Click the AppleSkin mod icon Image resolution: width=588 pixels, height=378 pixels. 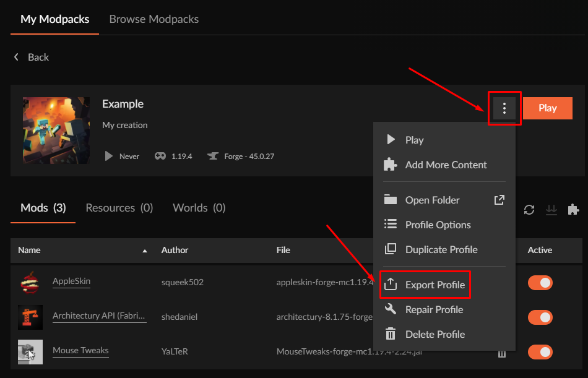click(30, 282)
